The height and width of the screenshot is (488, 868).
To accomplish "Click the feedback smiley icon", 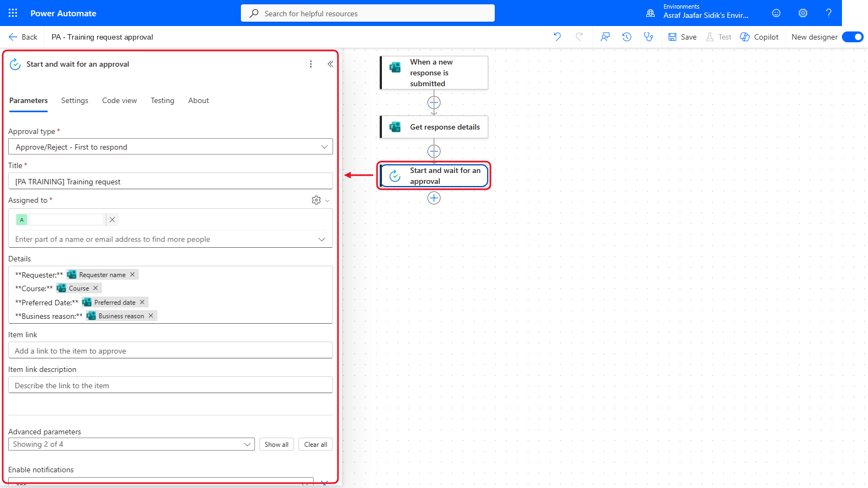I will coord(776,13).
